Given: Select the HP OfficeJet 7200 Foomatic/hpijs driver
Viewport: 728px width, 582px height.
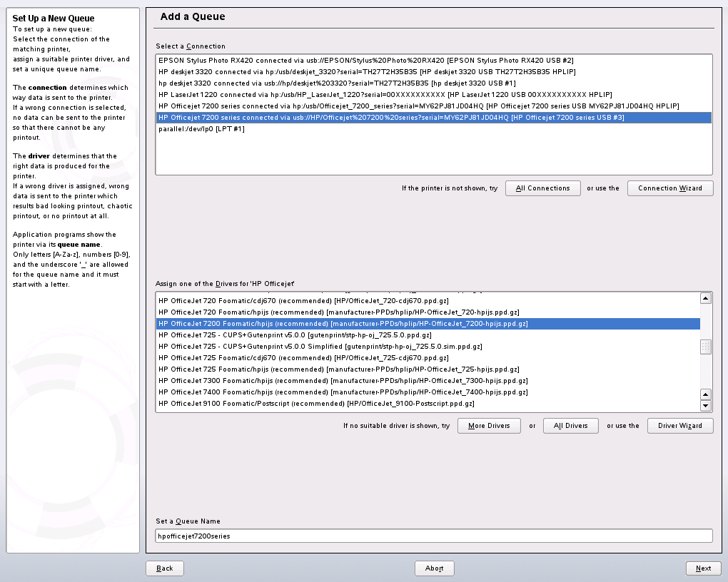Looking at the screenshot, I should click(343, 324).
